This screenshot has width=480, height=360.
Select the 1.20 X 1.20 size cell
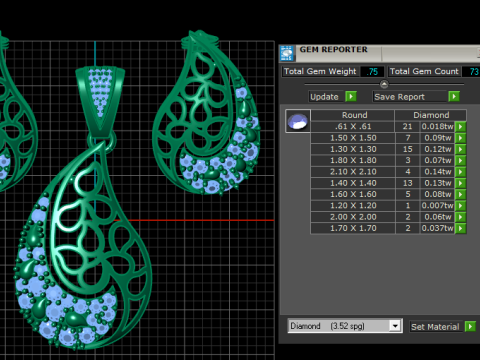tap(353, 206)
